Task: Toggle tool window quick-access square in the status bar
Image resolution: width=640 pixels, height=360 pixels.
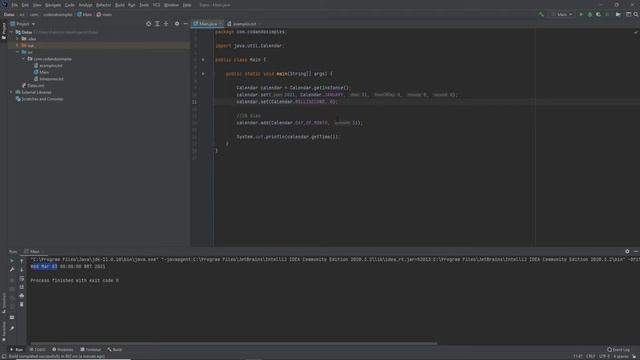Action: pyautogui.click(x=4, y=356)
